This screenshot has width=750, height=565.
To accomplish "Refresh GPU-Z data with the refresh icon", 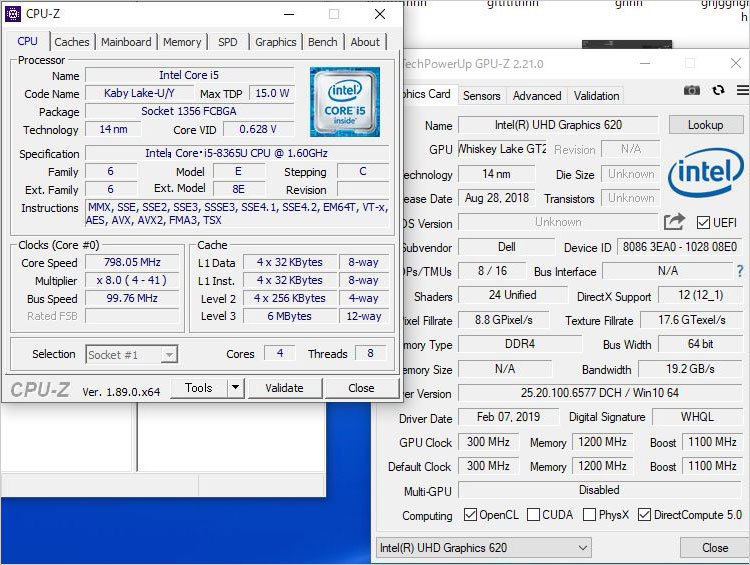I will coord(718,90).
